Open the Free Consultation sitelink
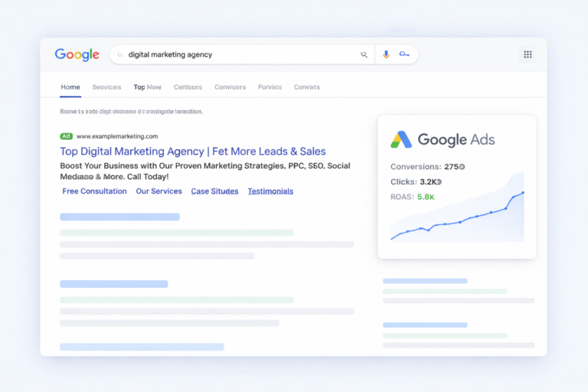Viewport: 588px width, 392px height. coord(94,191)
